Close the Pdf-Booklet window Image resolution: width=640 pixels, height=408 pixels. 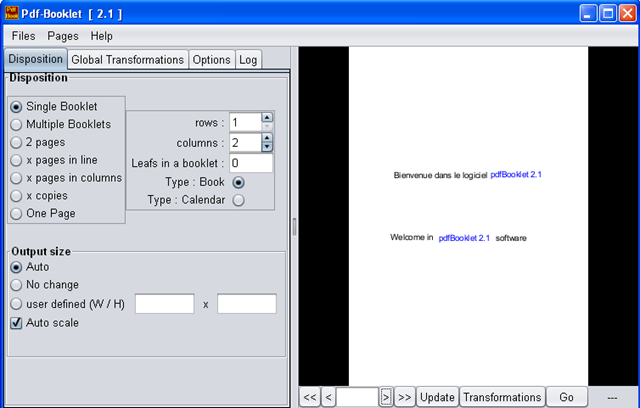click(627, 14)
